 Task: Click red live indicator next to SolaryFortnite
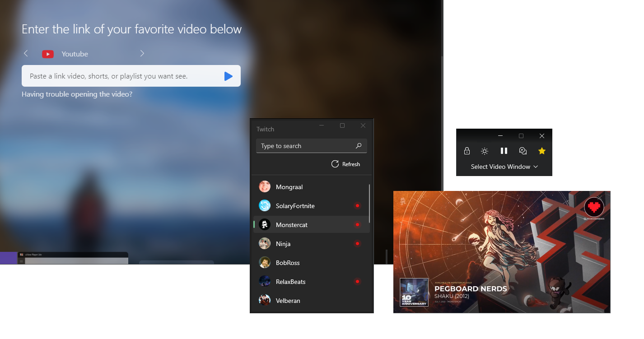[357, 206]
